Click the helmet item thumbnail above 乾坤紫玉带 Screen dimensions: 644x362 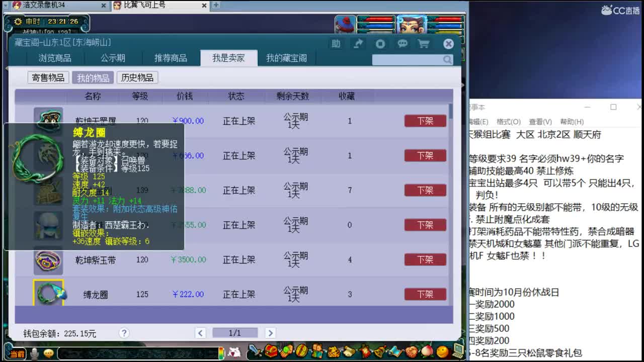point(48,225)
